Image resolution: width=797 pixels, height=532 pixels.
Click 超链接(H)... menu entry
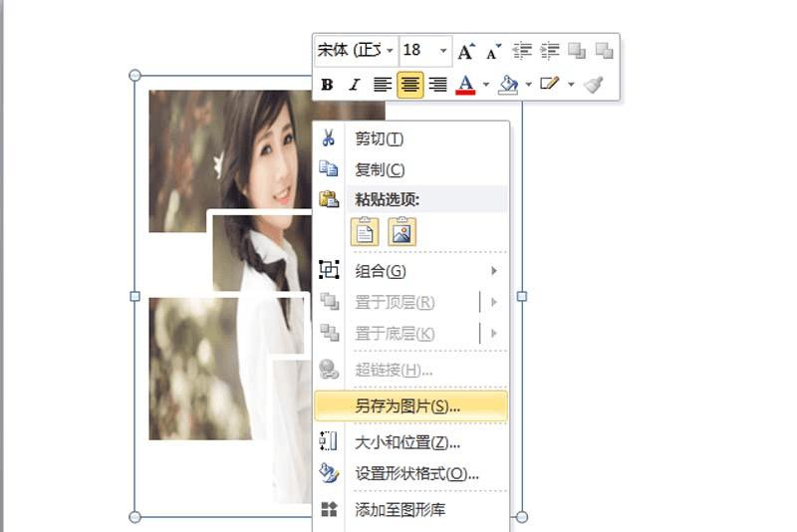[411, 370]
